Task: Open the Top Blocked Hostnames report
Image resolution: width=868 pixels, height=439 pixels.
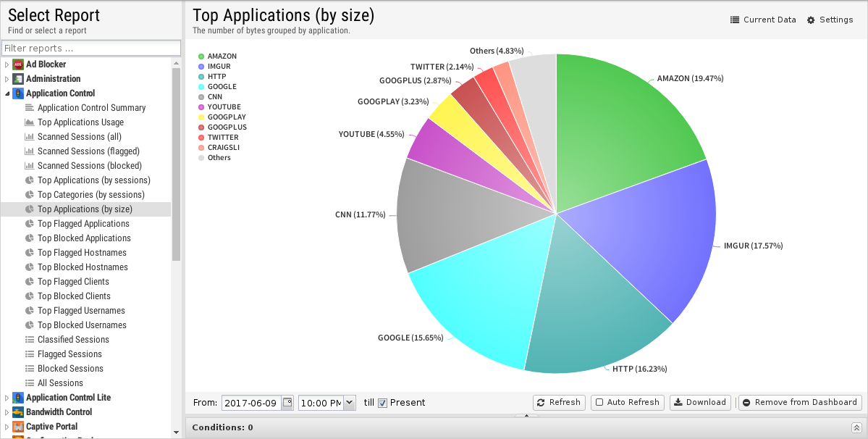Action: click(x=83, y=267)
